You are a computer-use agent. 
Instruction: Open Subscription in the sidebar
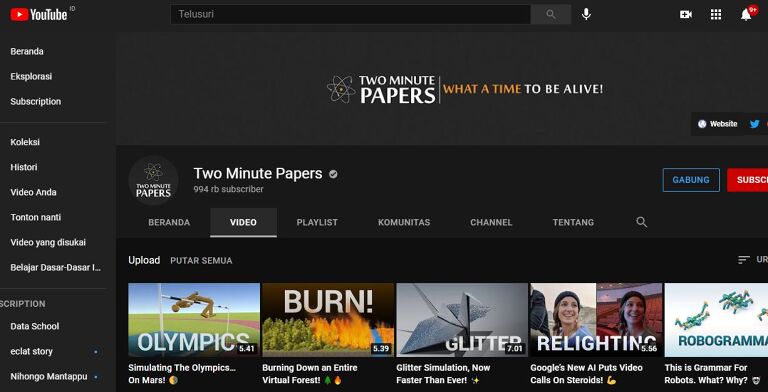coord(36,101)
